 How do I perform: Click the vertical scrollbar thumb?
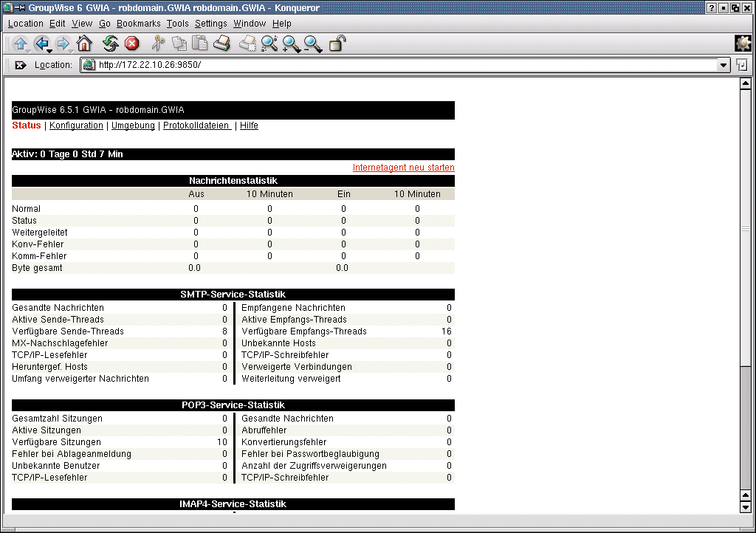point(746,227)
